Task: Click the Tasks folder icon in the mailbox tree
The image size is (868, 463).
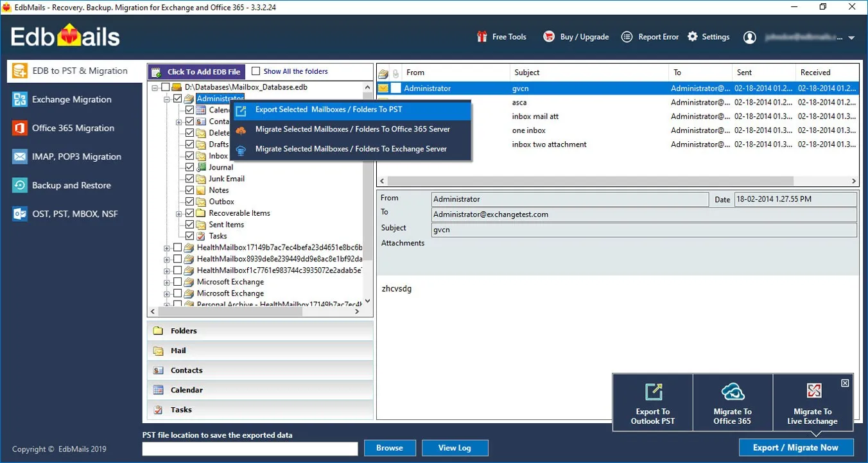Action: click(202, 236)
